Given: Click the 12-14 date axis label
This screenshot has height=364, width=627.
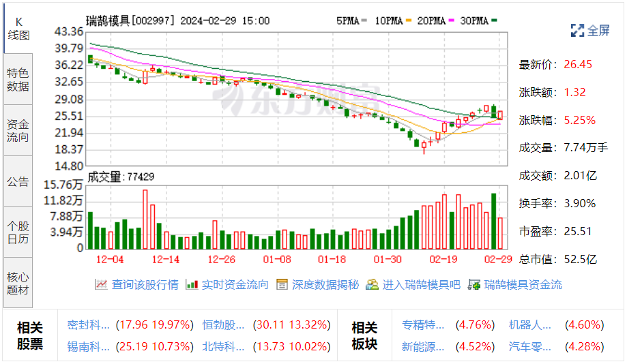Looking at the screenshot, I should [x=166, y=260].
